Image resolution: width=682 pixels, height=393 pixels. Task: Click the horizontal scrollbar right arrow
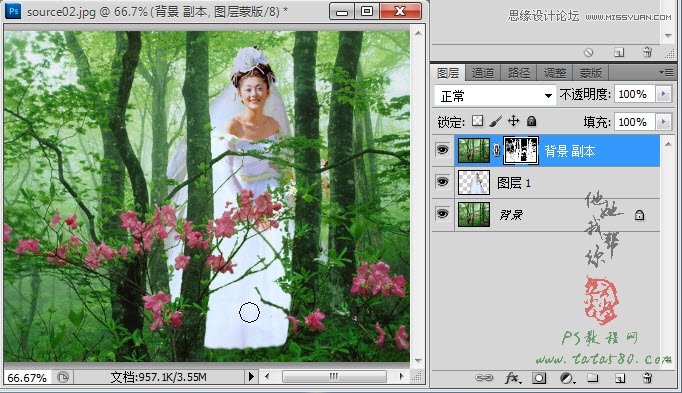(401, 376)
